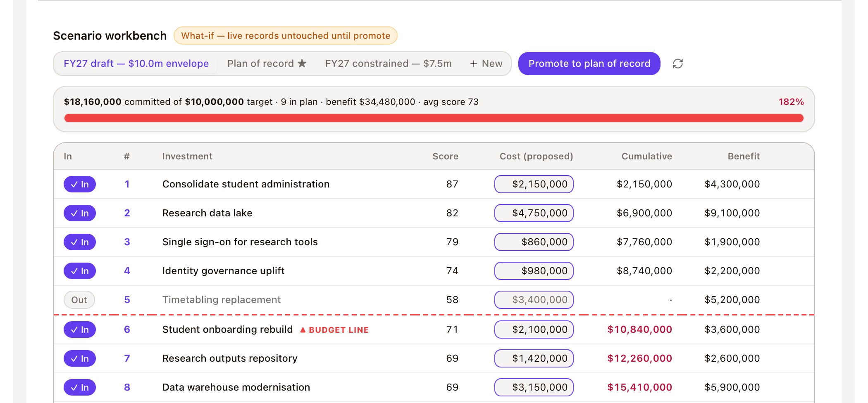This screenshot has height=403, width=868.
Task: Edit cost field $860,000
Action: [x=534, y=242]
